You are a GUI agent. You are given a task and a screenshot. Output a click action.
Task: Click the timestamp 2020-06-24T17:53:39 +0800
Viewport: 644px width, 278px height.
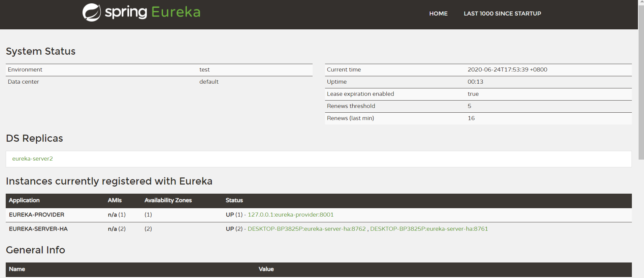507,69
